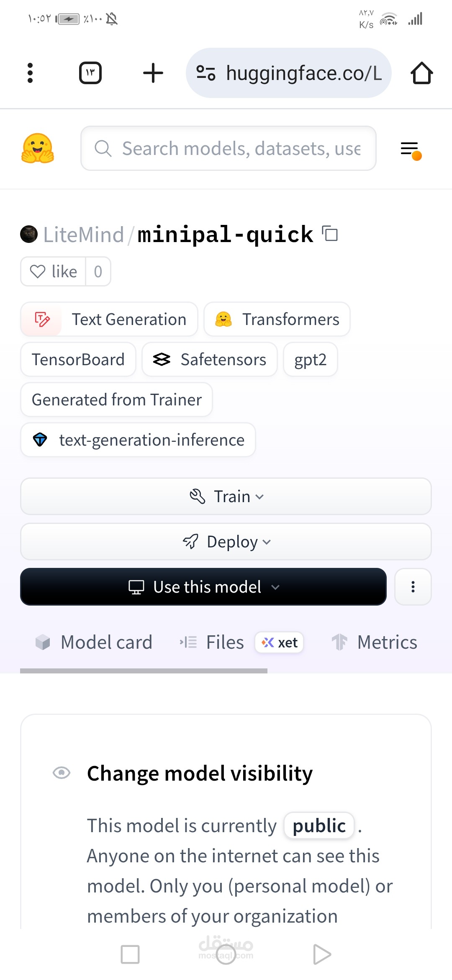Like the minipal-quick model

click(x=54, y=271)
